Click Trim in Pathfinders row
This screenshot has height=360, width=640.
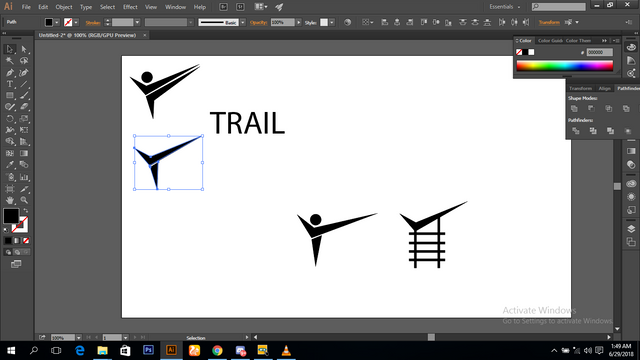[593, 131]
